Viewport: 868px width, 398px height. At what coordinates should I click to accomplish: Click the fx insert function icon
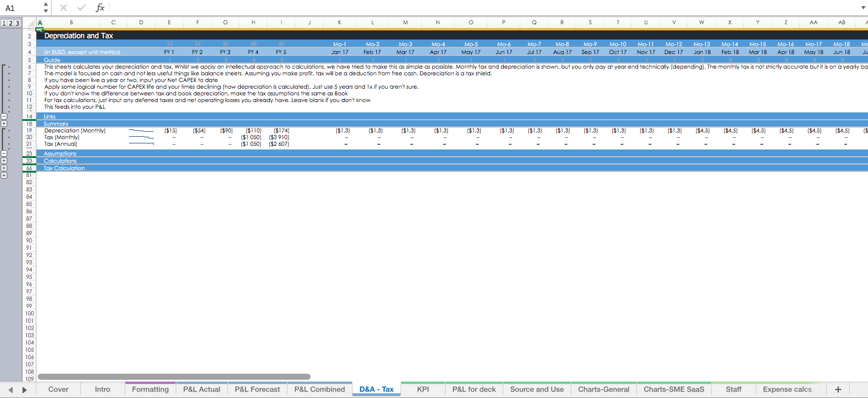pyautogui.click(x=100, y=8)
